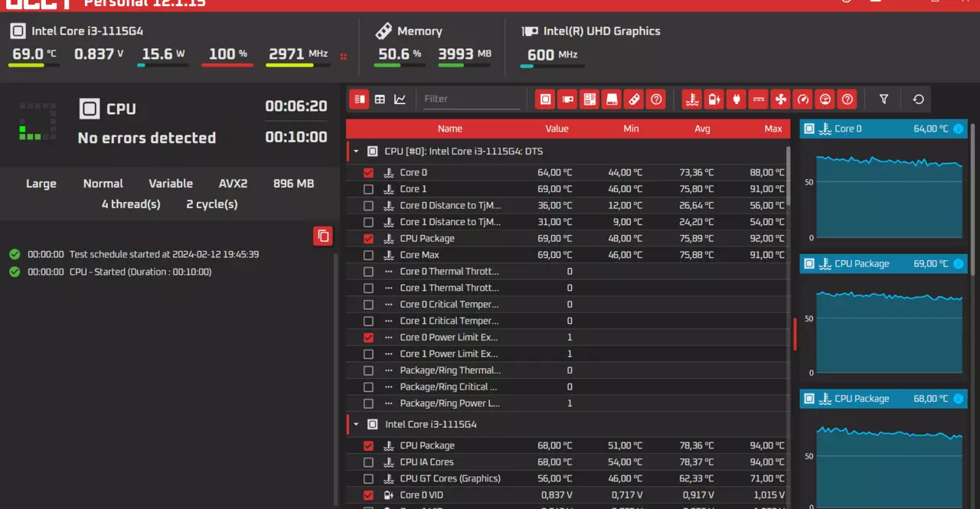The height and width of the screenshot is (509, 980).
Task: Click the Package/Ring Critical row name
Action: (449, 387)
